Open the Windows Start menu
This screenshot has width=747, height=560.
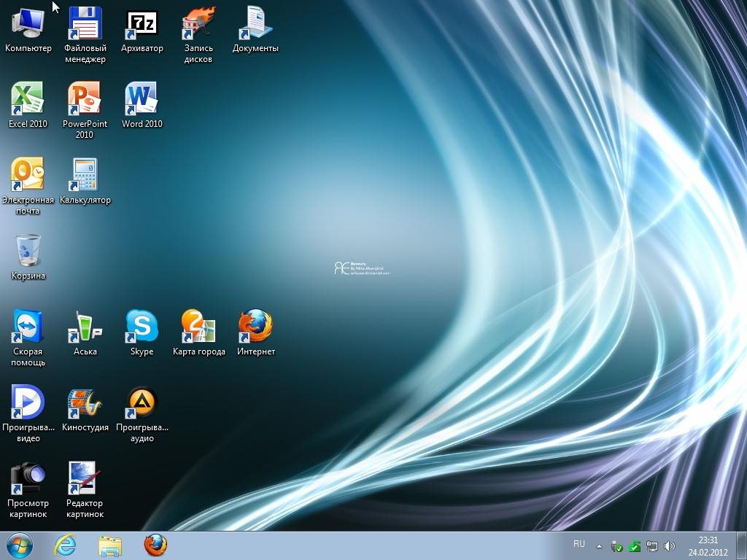(x=20, y=545)
